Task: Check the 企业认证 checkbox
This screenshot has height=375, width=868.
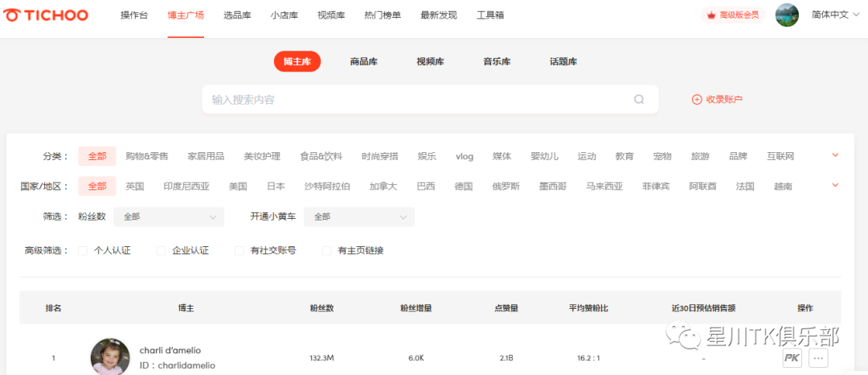Action: (161, 251)
